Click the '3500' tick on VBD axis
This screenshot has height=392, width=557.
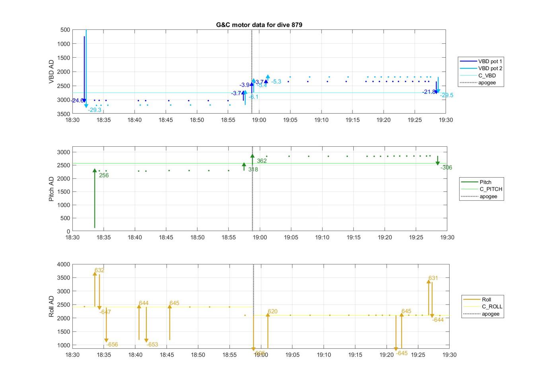pos(64,114)
